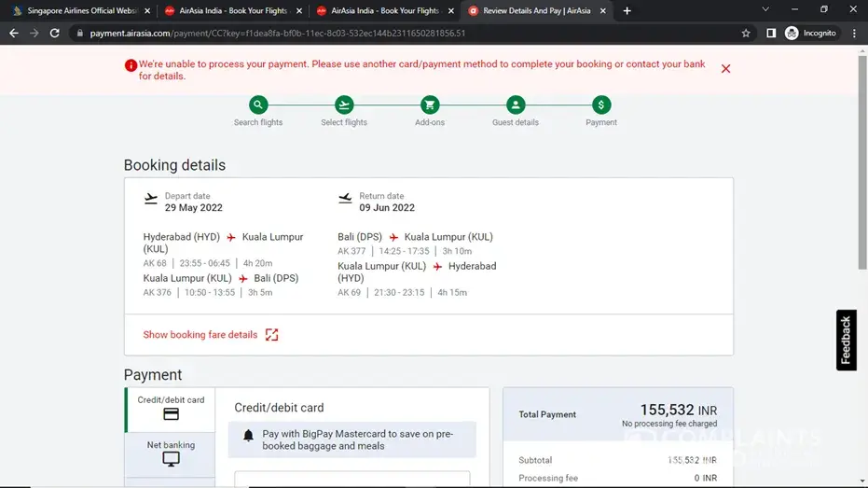Viewport: 868px width, 488px height.
Task: Open Show booking fare details link
Action: 200,335
